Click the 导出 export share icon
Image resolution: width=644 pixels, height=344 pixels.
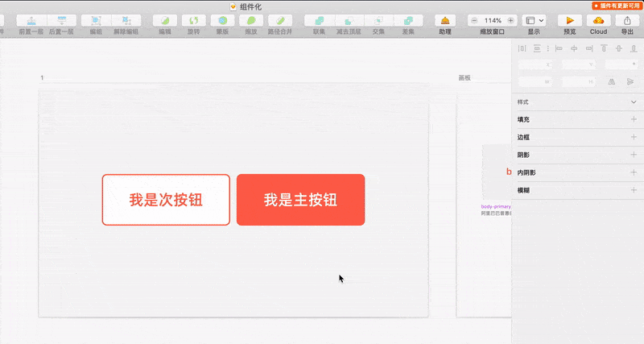coord(627,20)
